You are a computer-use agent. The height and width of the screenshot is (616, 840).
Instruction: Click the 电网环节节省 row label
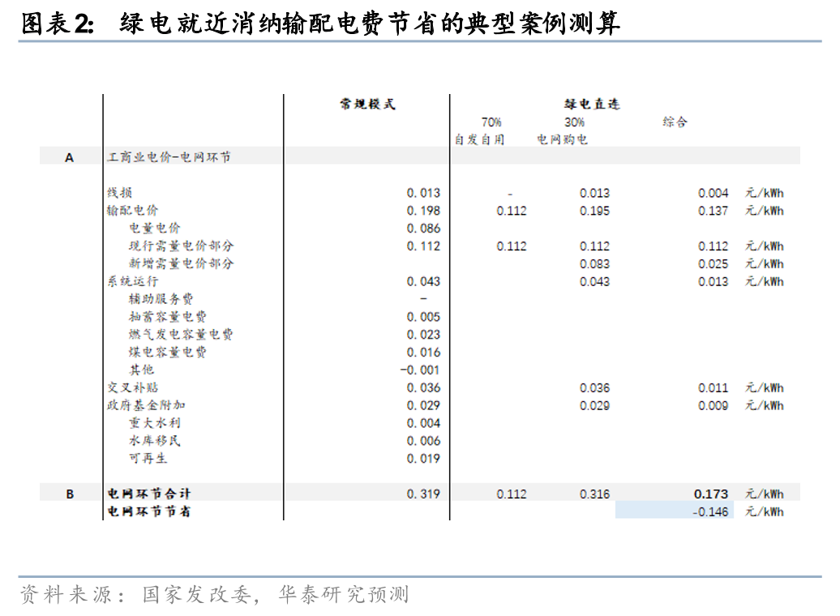[149, 511]
